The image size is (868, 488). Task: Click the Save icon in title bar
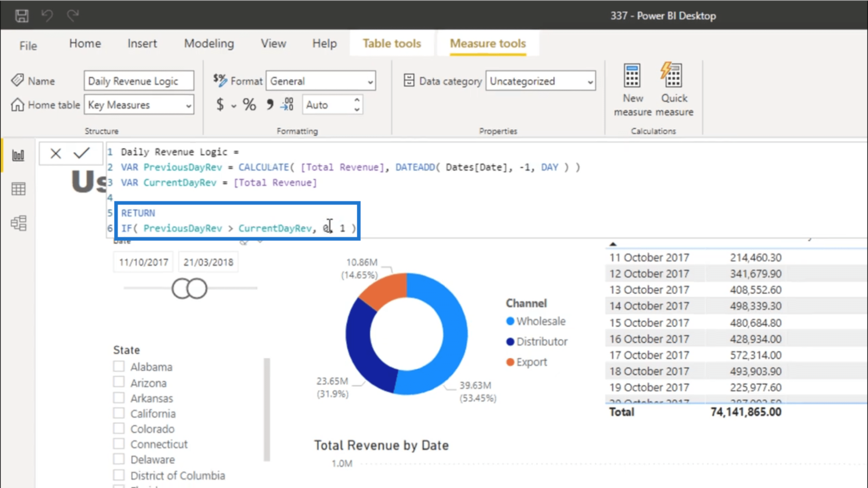22,15
